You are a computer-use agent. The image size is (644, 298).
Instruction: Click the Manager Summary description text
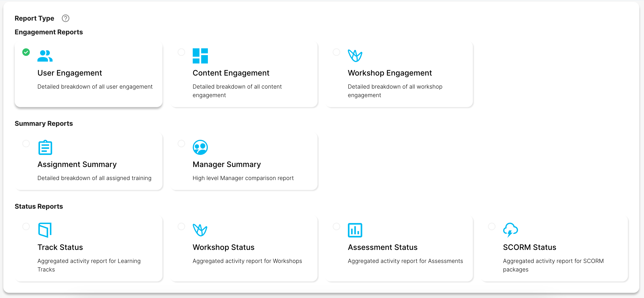[x=243, y=178]
